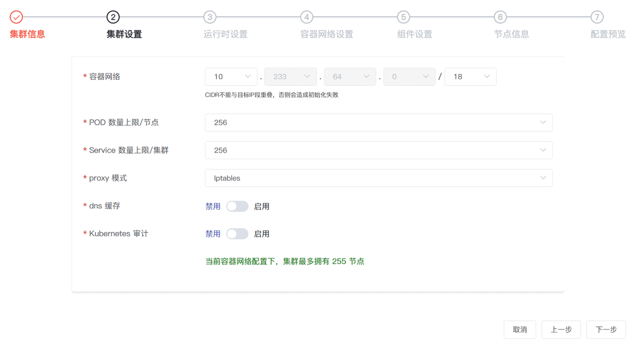This screenshot has width=635, height=364.
Task: Click the 取消 button
Action: [x=520, y=330]
